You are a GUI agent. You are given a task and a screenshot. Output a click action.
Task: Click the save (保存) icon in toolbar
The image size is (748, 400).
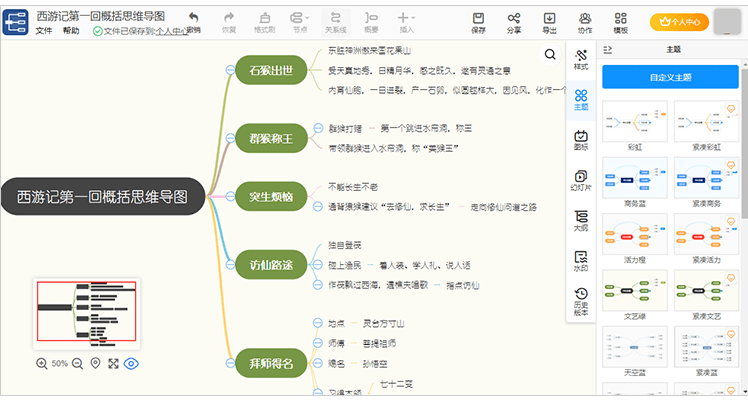[x=478, y=18]
